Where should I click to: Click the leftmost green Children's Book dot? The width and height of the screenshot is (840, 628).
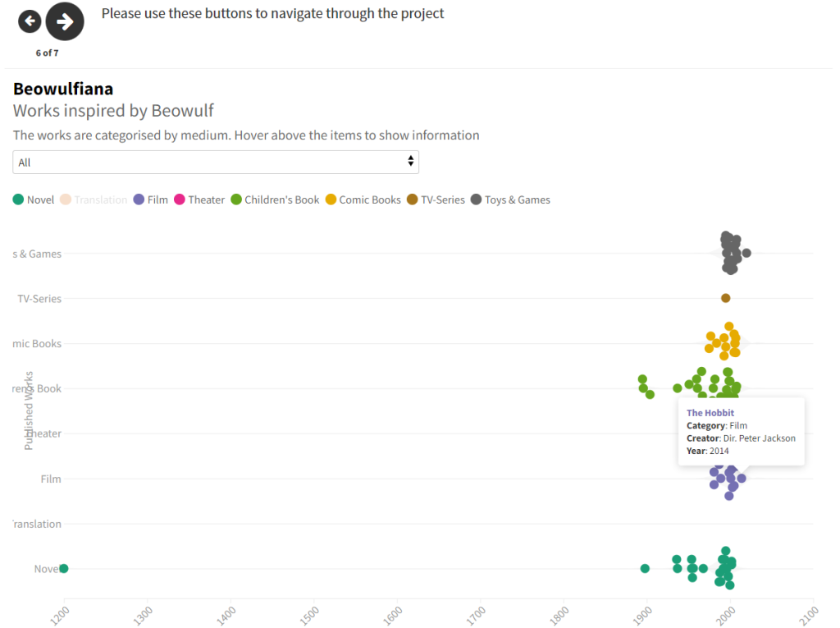[x=642, y=379]
